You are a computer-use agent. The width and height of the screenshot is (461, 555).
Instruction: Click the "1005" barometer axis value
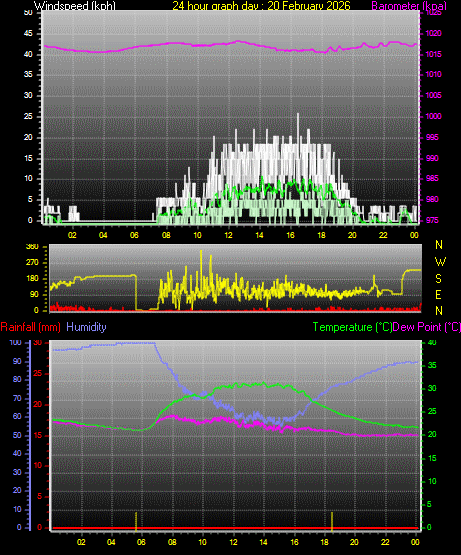pos(433,95)
